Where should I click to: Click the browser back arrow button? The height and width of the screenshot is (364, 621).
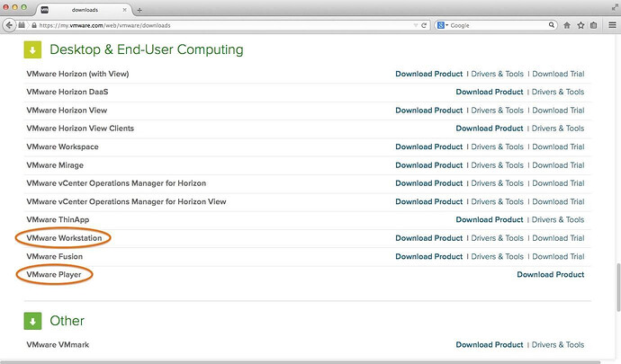tap(10, 24)
